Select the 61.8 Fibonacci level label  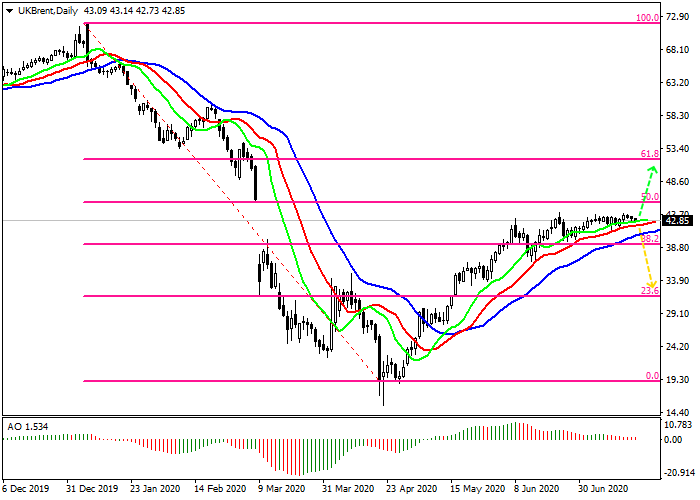coord(649,154)
